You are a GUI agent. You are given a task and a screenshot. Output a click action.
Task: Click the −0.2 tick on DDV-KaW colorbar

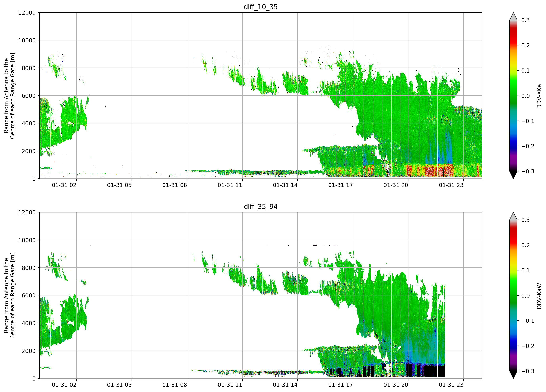point(528,346)
